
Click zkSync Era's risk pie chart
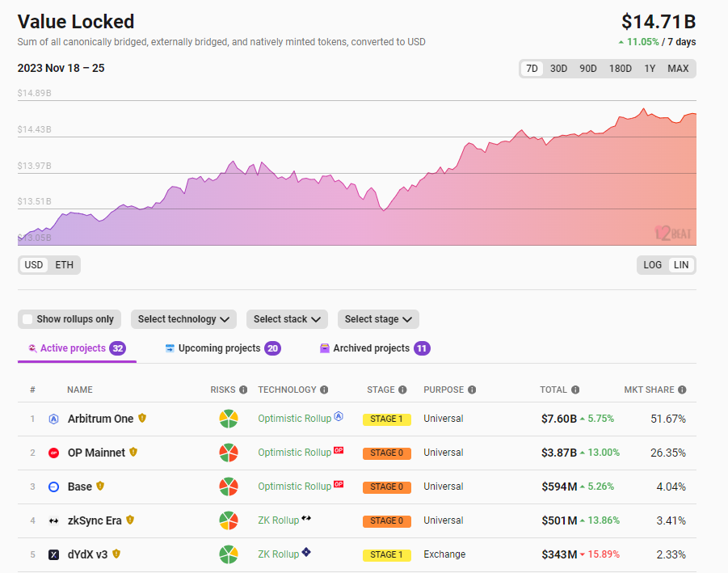tap(229, 521)
